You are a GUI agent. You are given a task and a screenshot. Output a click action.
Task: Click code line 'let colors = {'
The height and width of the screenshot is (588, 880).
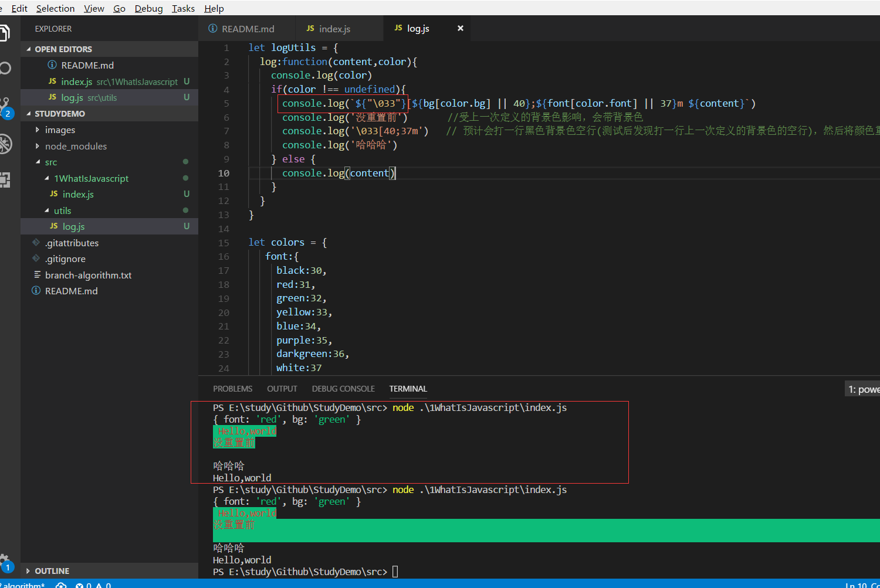pyautogui.click(x=287, y=242)
